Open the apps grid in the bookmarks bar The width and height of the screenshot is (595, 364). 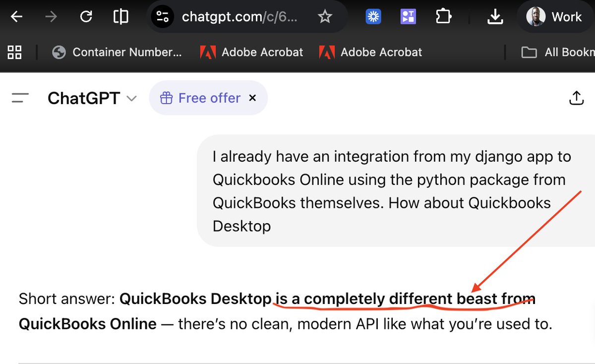15,52
